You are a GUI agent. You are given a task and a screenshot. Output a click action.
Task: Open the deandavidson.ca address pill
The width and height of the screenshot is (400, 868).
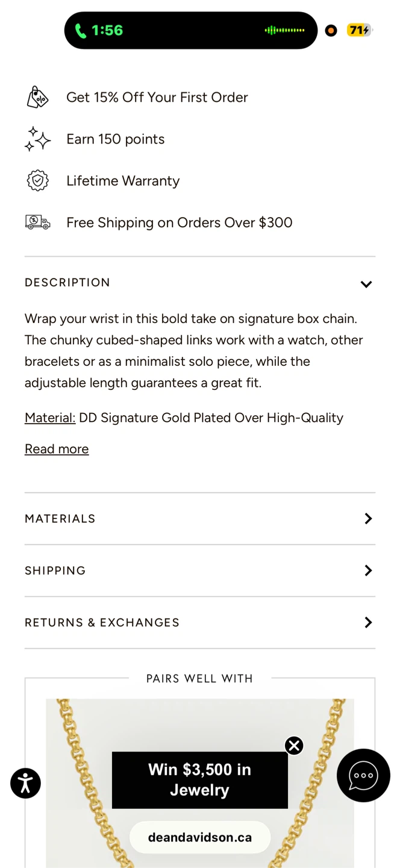click(200, 837)
